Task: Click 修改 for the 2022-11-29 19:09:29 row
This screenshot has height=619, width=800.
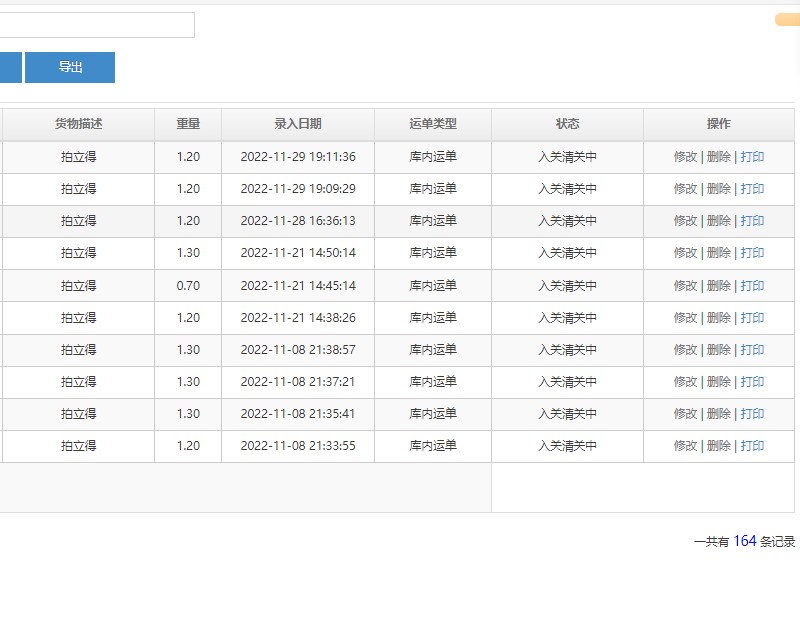Action: [685, 189]
